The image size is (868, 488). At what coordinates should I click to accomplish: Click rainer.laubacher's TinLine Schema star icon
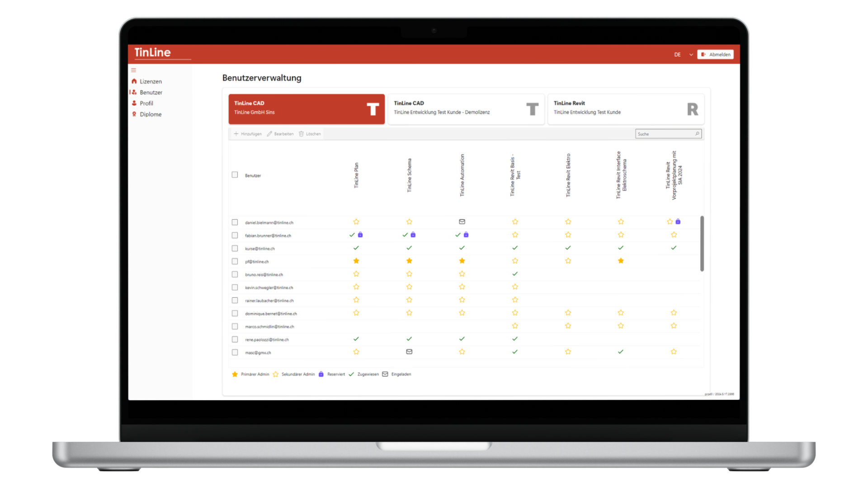(409, 300)
